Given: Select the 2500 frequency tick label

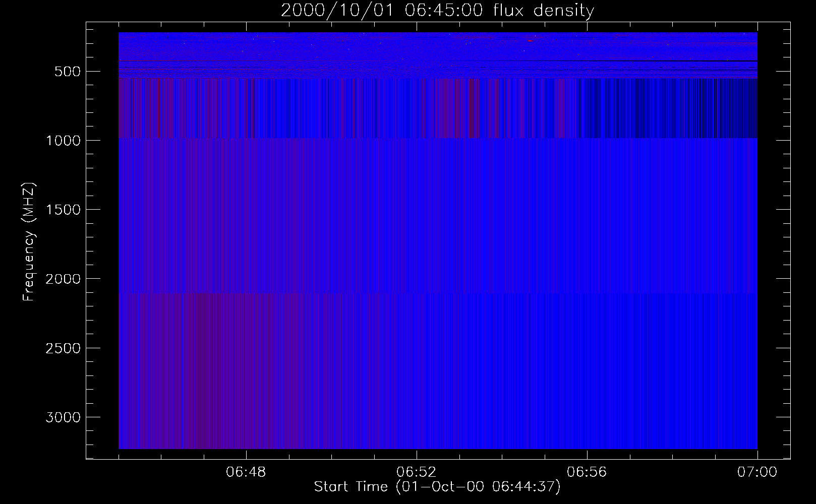Looking at the screenshot, I should pyautogui.click(x=63, y=348).
